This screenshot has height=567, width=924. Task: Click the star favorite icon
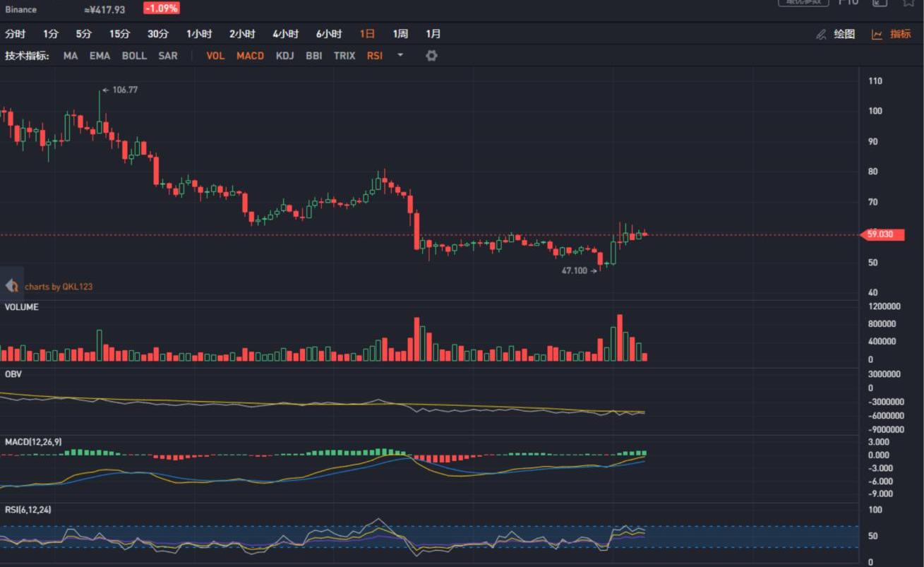(909, 3)
